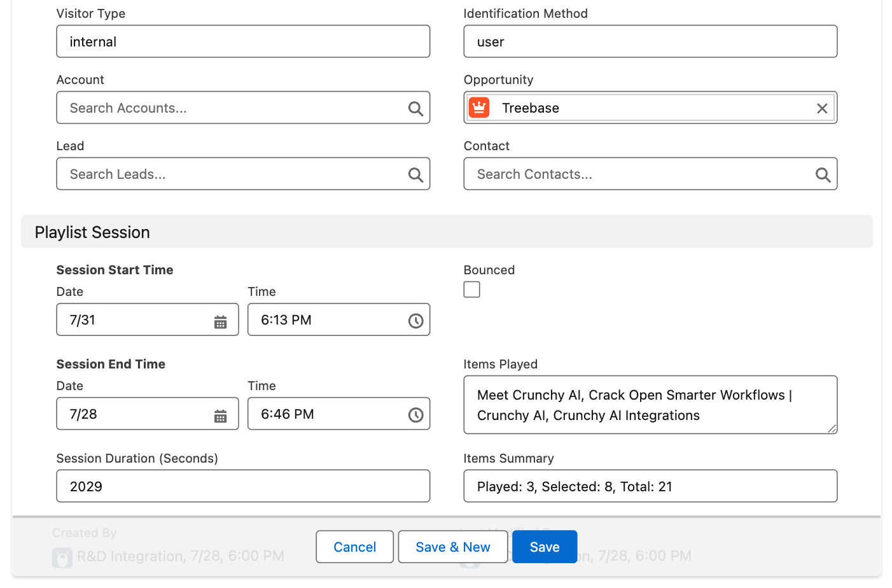Click the orange Opportunity record icon beside Treebase
This screenshot has height=588, width=892.
point(478,108)
